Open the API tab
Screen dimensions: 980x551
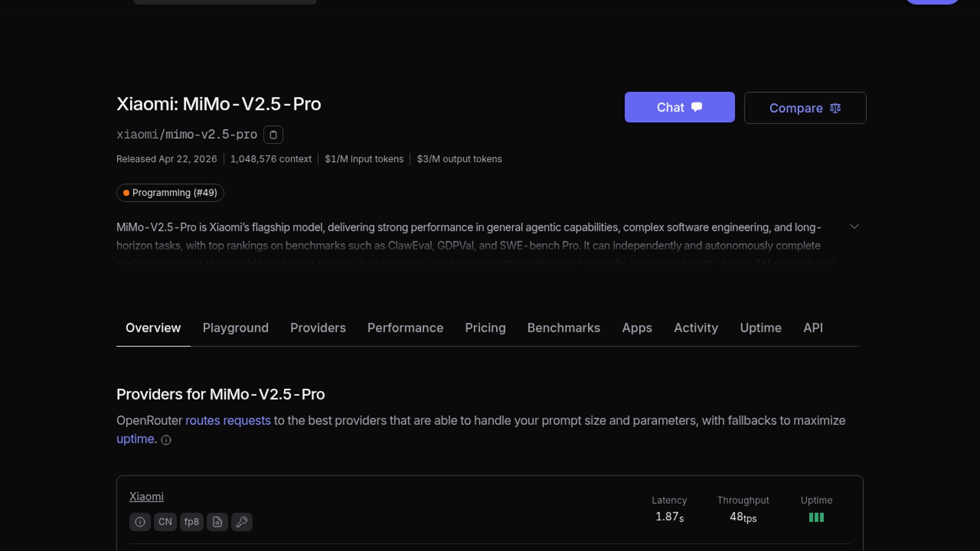pyautogui.click(x=813, y=328)
